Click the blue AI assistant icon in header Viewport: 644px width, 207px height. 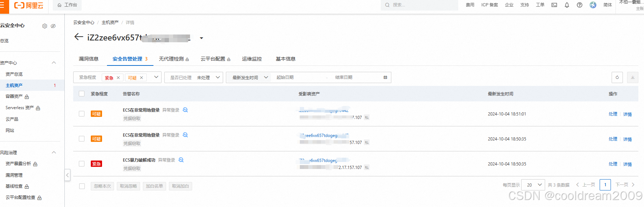593,5
